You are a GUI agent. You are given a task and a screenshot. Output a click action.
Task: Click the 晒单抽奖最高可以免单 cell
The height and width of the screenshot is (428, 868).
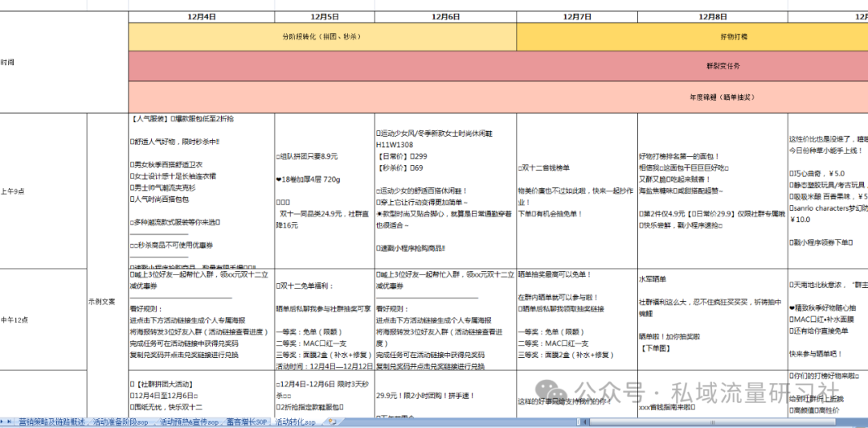point(577,319)
